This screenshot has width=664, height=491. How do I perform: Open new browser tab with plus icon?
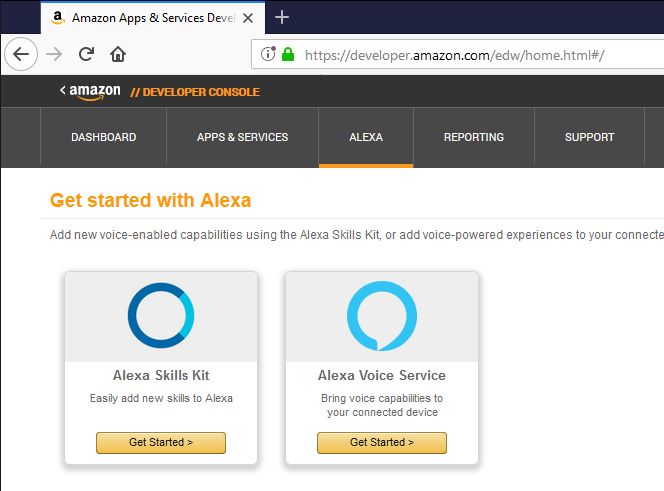tap(282, 17)
